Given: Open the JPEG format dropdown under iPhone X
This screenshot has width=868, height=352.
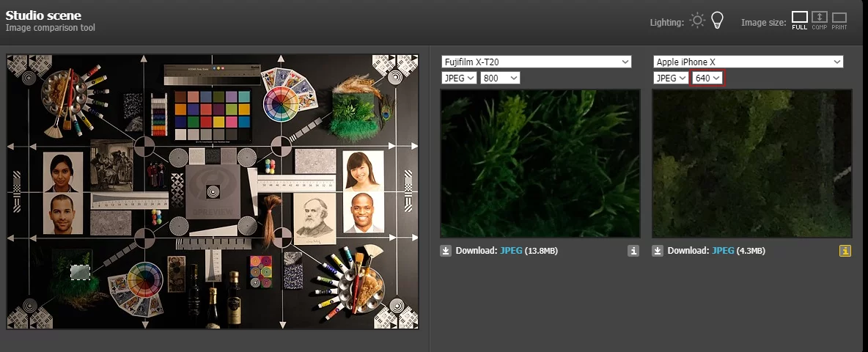Looking at the screenshot, I should point(670,78).
